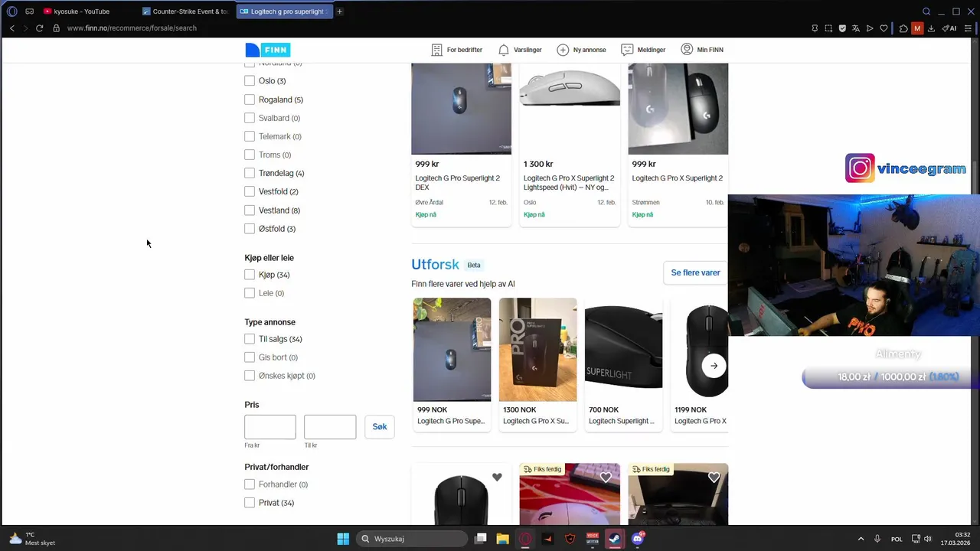Open Discord from the taskbar
980x551 pixels.
pos(638,539)
